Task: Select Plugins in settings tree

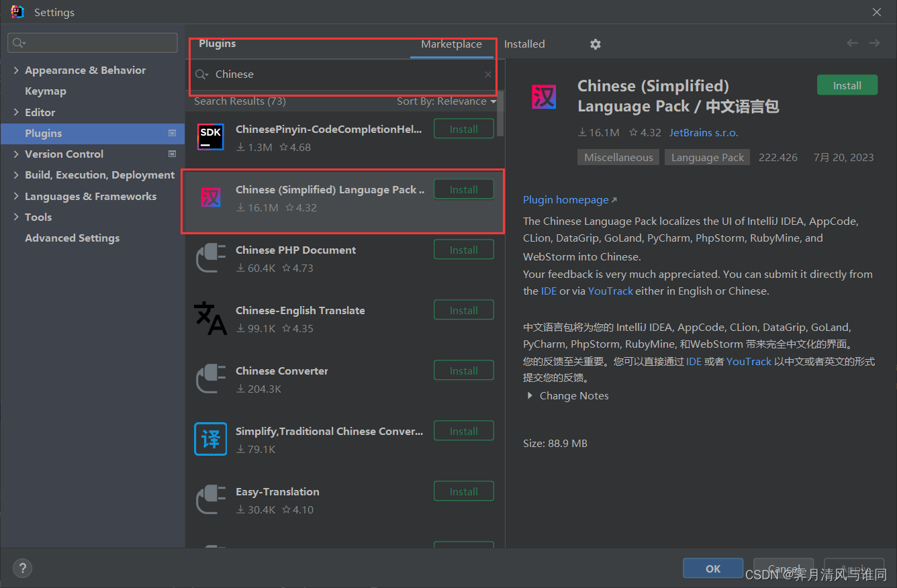Action: point(93,133)
